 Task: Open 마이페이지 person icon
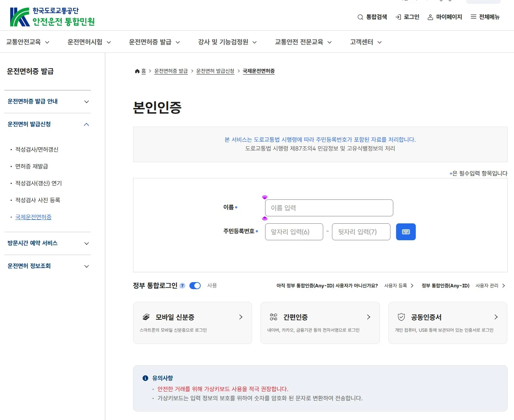click(430, 17)
